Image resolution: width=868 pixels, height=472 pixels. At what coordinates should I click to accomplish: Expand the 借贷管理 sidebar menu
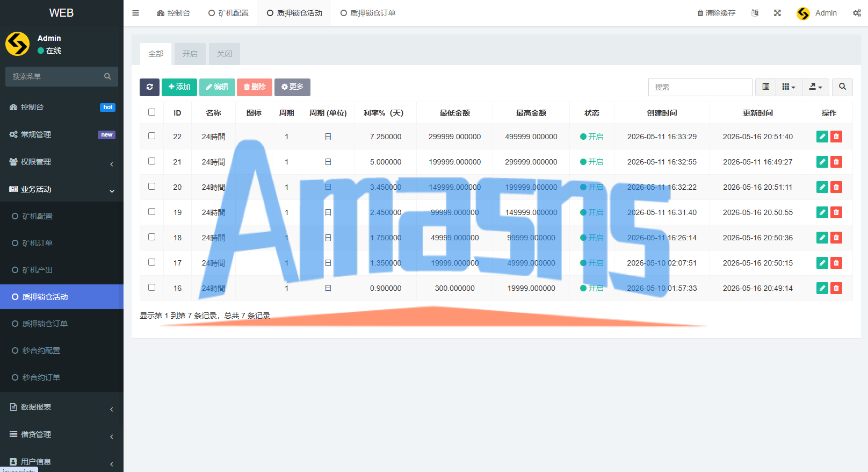tap(62, 434)
